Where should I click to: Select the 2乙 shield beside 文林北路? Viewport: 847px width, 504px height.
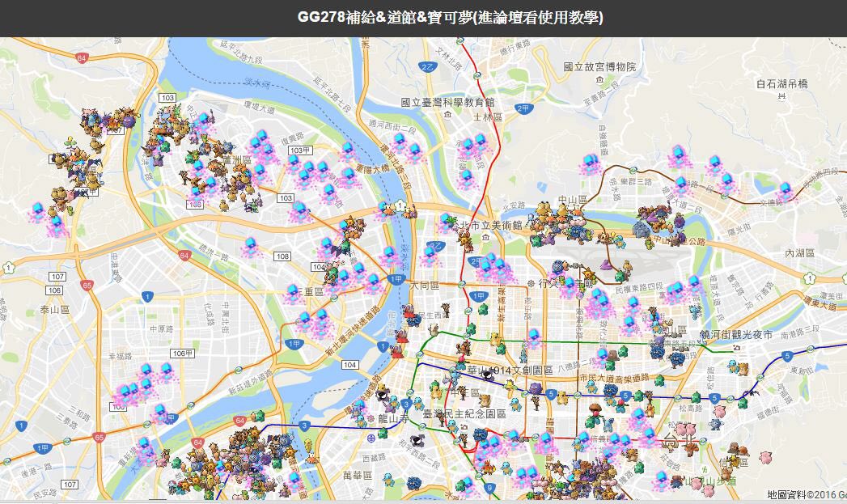[x=428, y=67]
